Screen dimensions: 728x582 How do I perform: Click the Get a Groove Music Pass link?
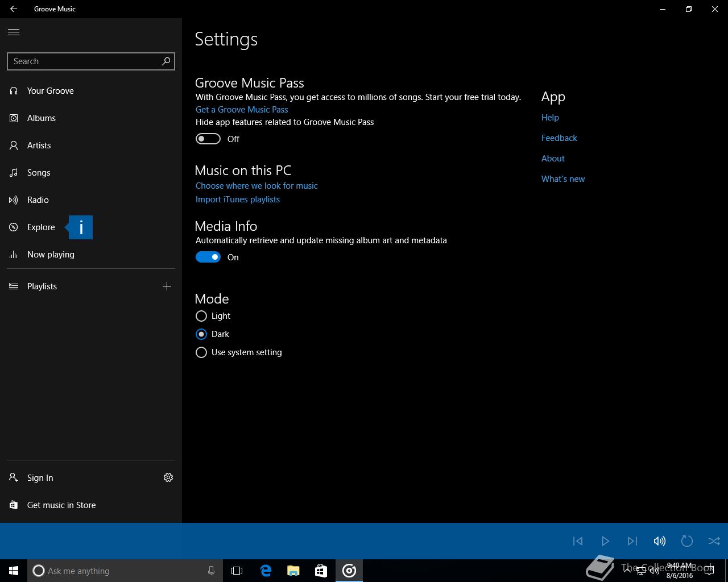pyautogui.click(x=242, y=110)
